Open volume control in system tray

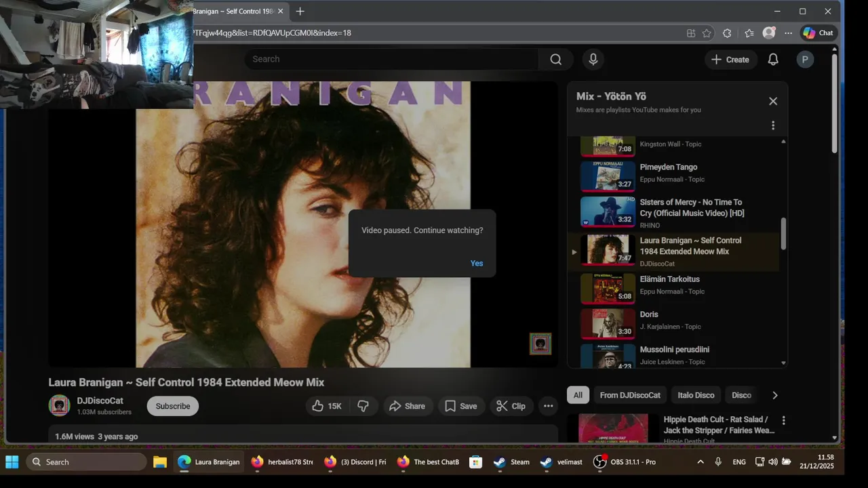point(773,462)
